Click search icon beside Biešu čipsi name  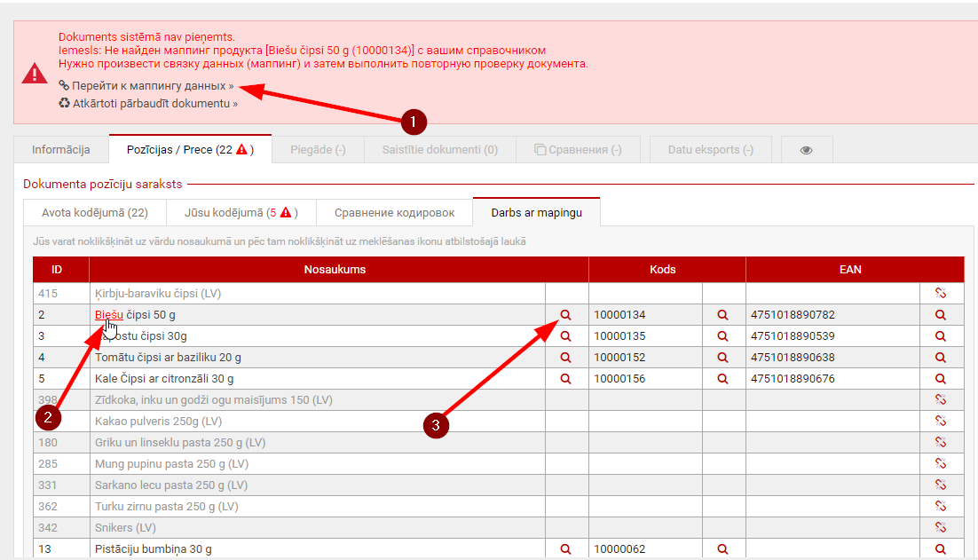click(x=566, y=315)
